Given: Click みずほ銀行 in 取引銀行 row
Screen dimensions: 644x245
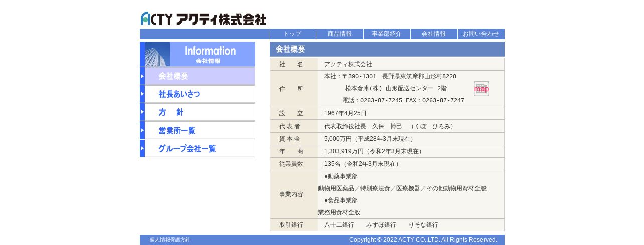Looking at the screenshot, I should 381,225.
